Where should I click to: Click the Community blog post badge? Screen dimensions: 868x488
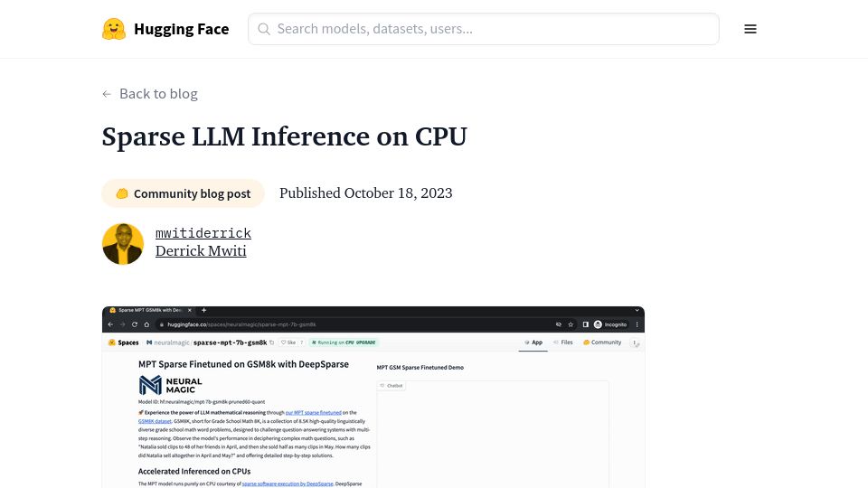pyautogui.click(x=184, y=193)
